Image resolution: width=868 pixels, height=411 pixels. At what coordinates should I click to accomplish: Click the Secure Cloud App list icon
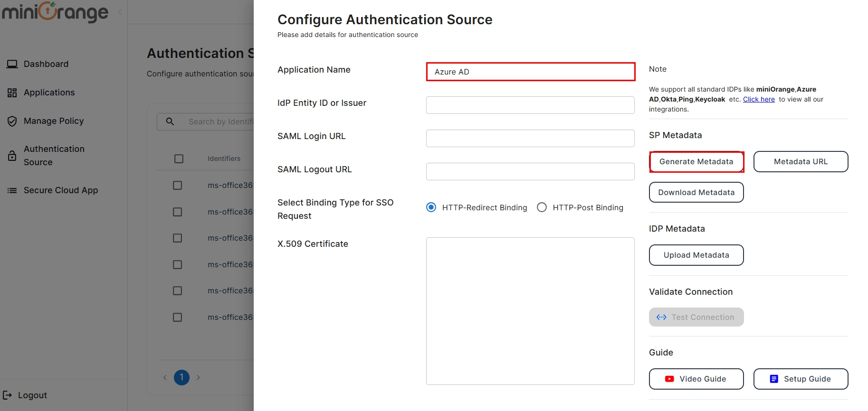coord(12,190)
